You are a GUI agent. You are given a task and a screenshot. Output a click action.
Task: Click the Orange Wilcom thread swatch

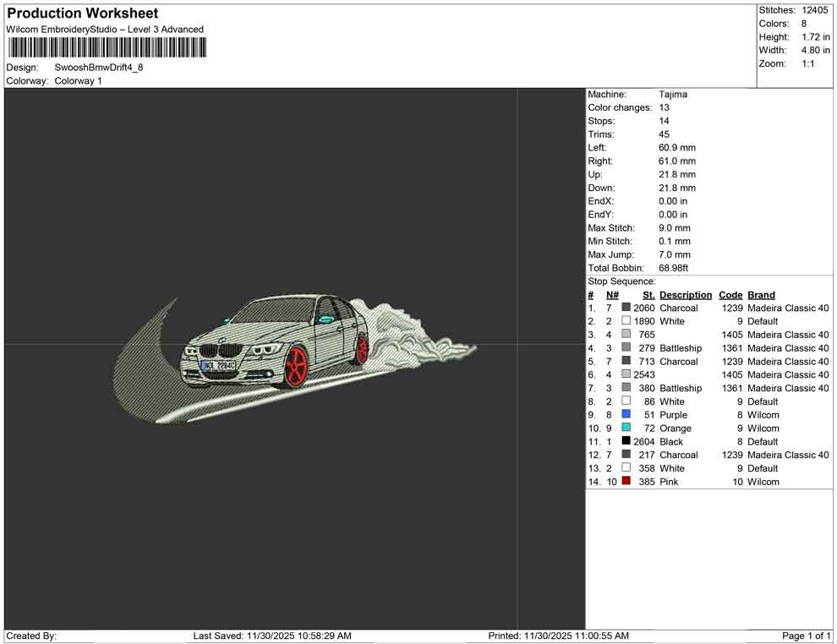pos(626,428)
